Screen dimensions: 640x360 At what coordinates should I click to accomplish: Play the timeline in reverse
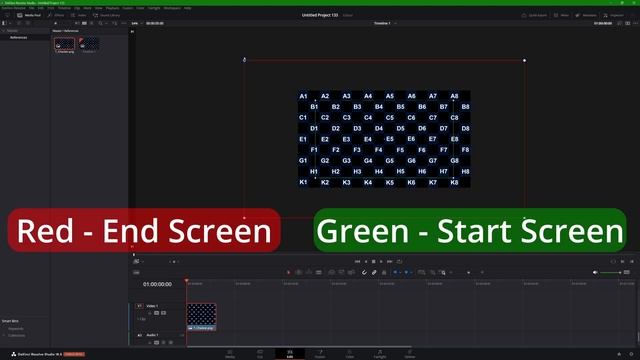click(x=366, y=262)
